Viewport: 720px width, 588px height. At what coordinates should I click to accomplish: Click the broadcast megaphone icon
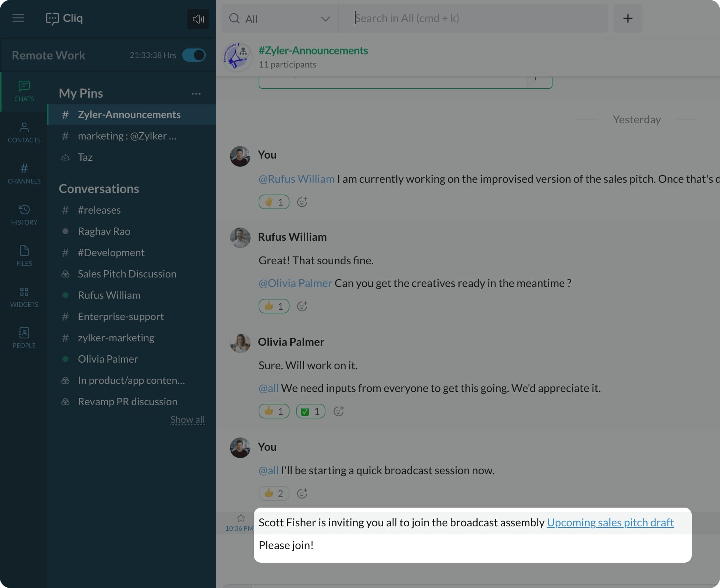(198, 19)
